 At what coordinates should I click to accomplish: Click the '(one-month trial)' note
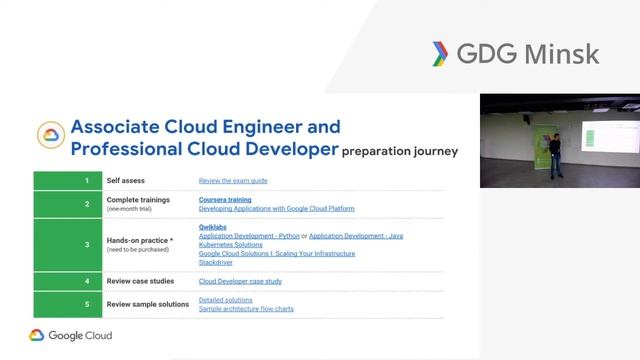[129, 209]
